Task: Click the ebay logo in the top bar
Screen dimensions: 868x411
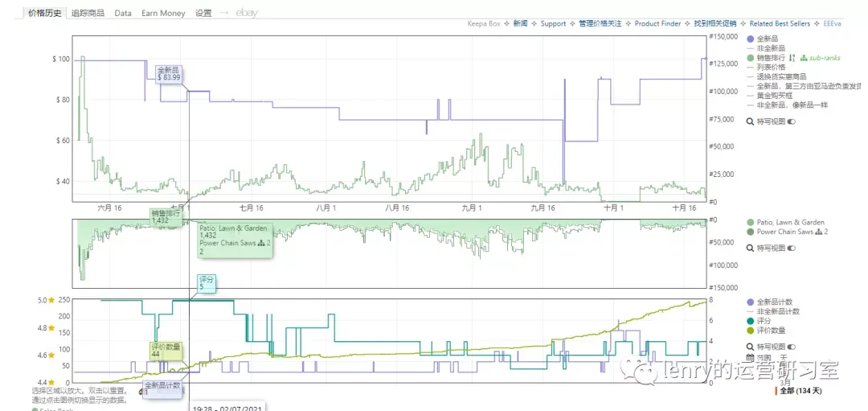Action: click(x=247, y=13)
